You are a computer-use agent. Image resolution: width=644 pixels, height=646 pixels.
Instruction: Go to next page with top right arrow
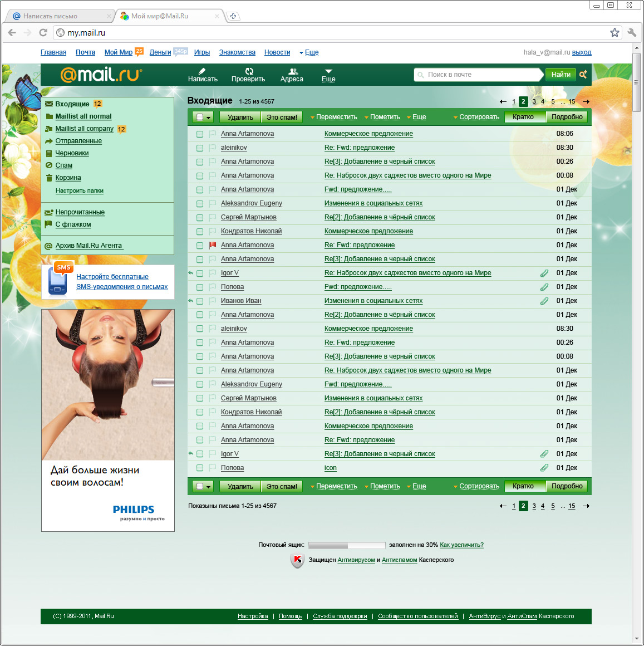(586, 101)
